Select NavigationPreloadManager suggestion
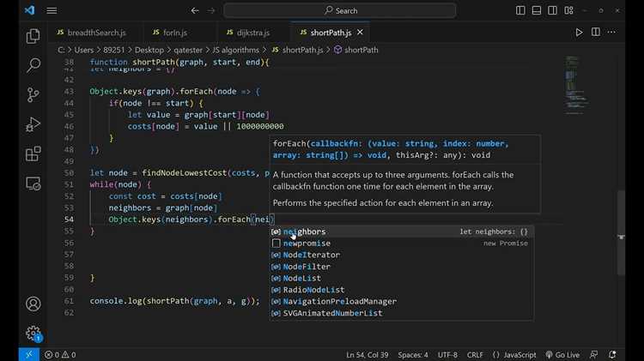This screenshot has width=644, height=361. [402, 302]
